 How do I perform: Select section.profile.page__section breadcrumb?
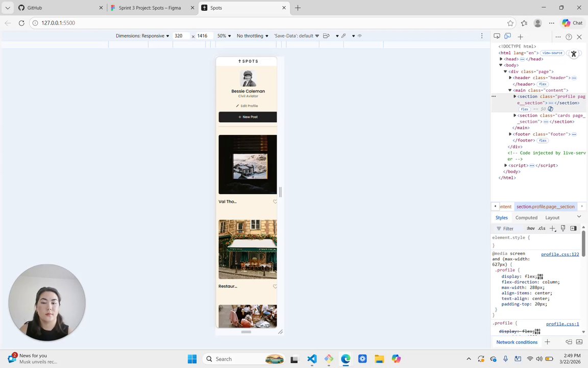[x=545, y=206]
